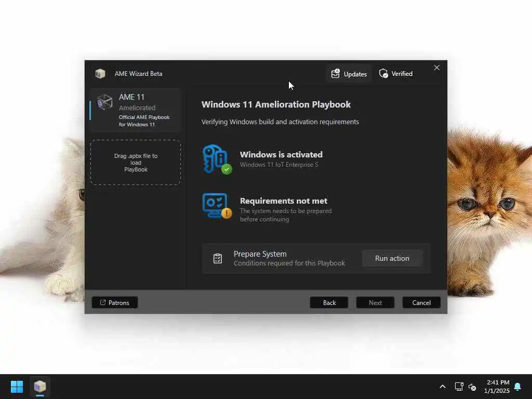The height and width of the screenshot is (399, 532).
Task: Close the AME Wizard window
Action: 436,68
